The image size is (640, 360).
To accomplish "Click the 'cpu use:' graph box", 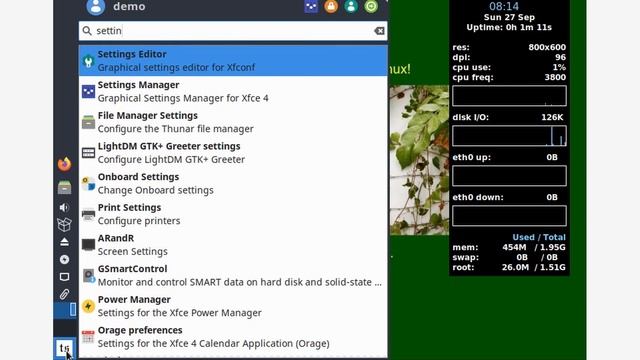I will [509, 96].
